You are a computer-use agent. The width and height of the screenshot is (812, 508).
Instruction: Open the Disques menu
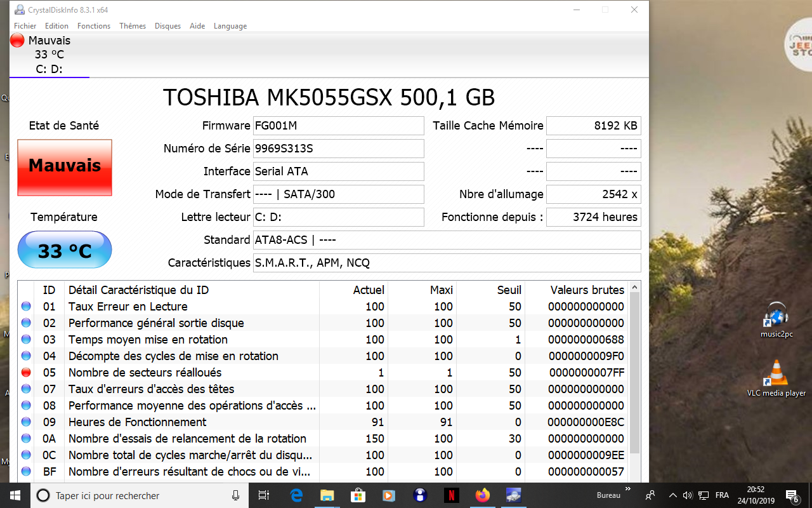click(x=167, y=26)
